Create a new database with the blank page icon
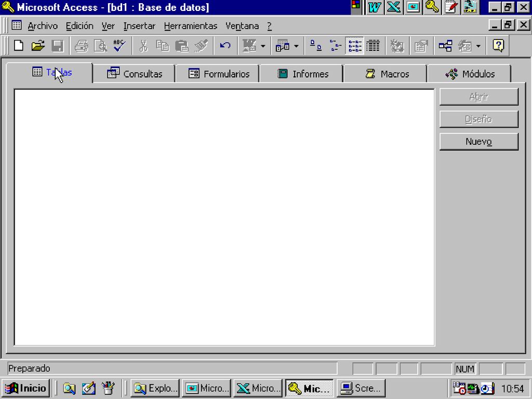Screen dimensions: 532x399 [19, 46]
